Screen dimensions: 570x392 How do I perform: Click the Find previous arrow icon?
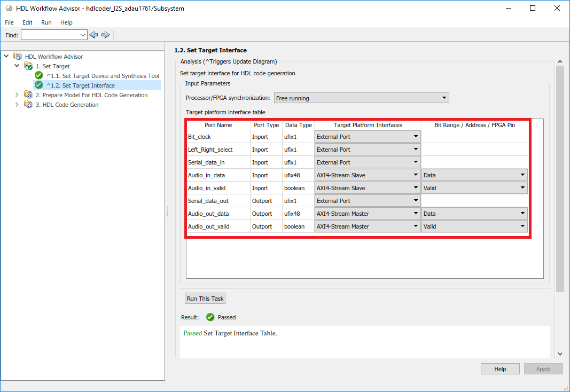click(94, 35)
